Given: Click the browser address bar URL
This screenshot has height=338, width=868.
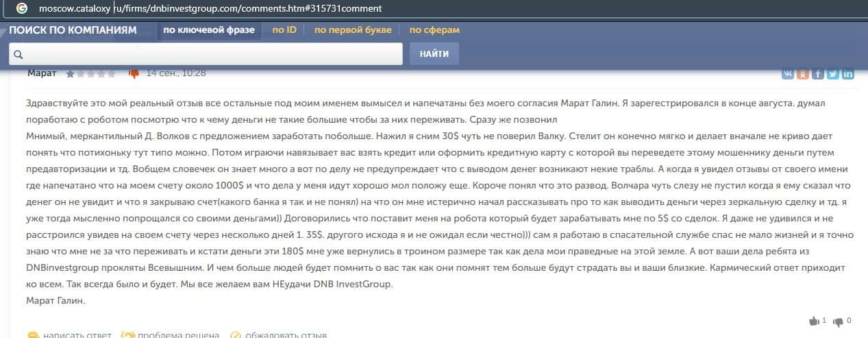Looking at the screenshot, I should [x=210, y=9].
